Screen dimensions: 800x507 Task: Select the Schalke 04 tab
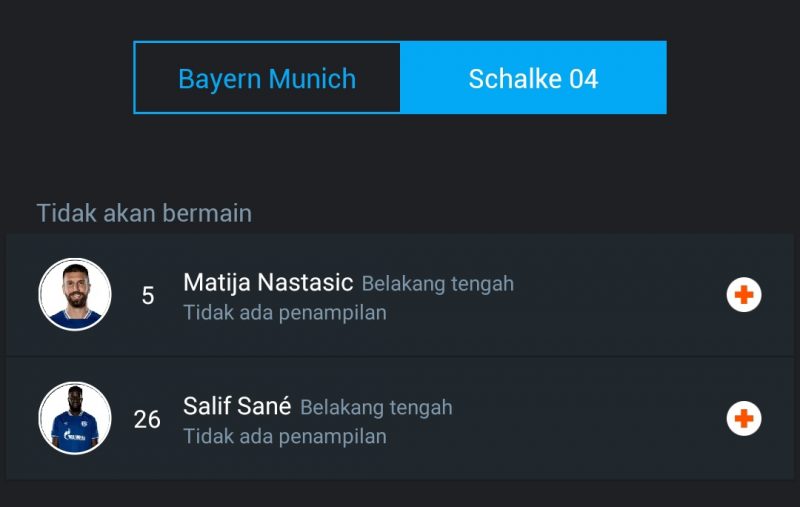(x=533, y=78)
